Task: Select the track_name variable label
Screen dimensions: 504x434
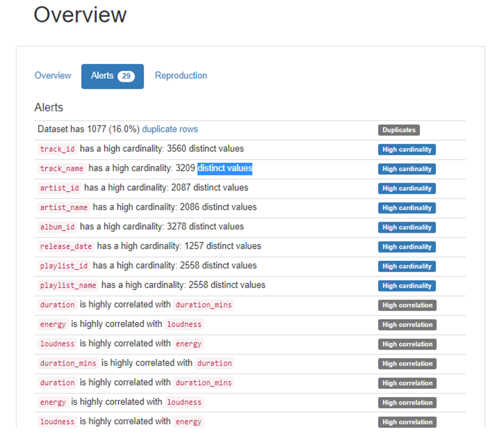Action: (61, 168)
